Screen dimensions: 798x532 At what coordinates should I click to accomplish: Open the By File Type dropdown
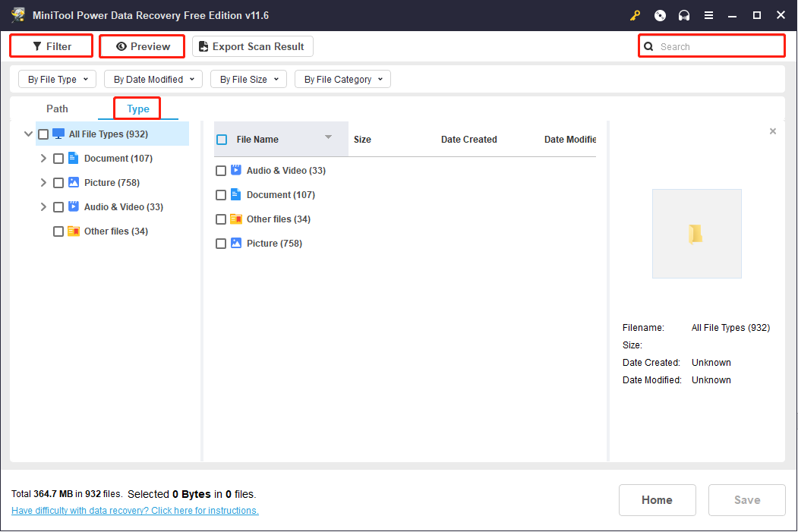[58, 79]
